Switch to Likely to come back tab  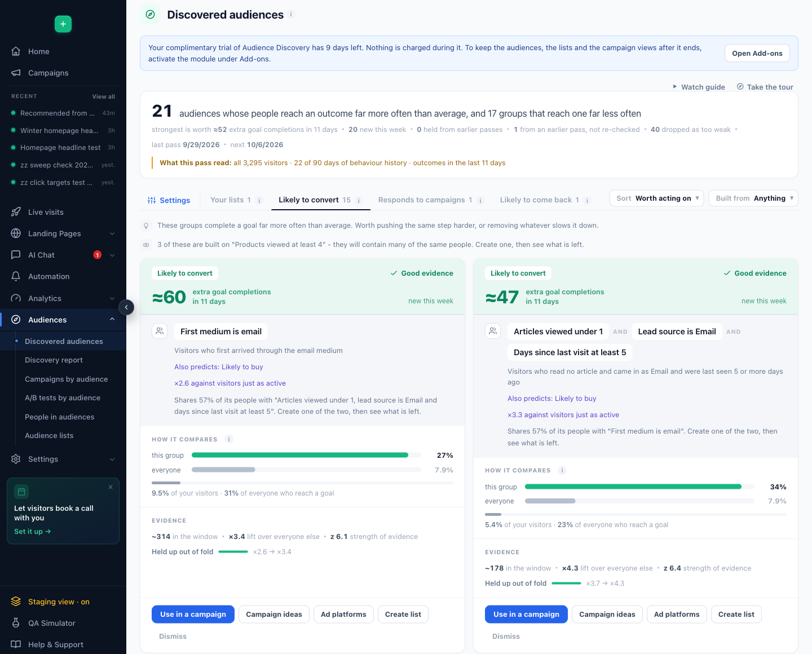coord(540,200)
